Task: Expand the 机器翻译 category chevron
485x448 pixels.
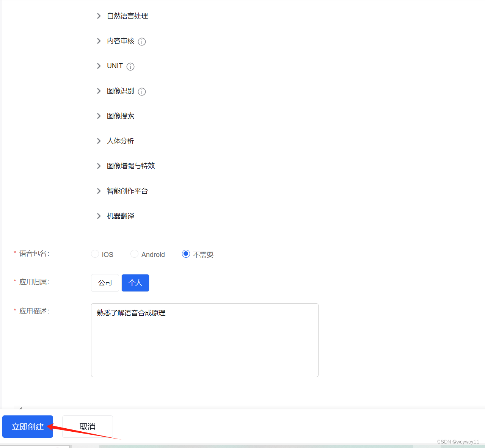Action: pos(99,216)
